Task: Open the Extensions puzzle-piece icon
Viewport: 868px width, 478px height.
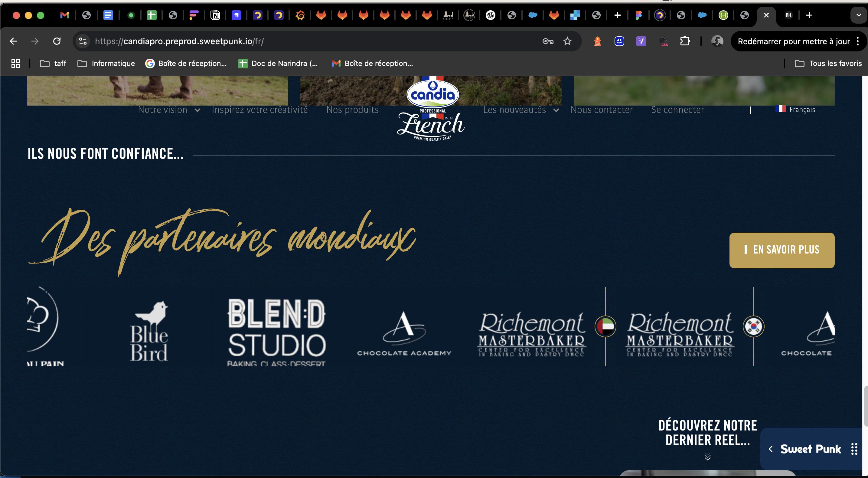Action: click(x=685, y=41)
